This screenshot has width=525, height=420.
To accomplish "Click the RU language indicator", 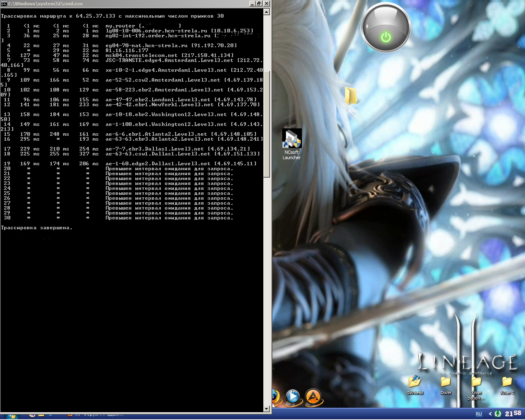I will point(479,414).
